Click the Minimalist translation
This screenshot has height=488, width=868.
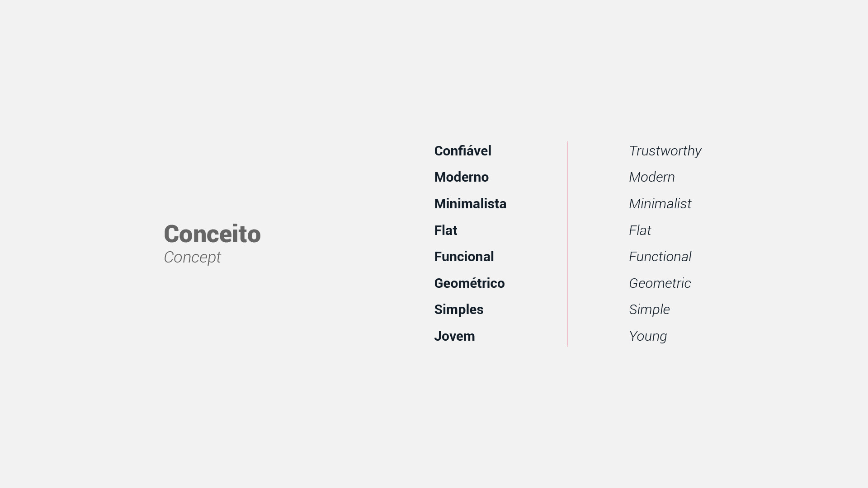(660, 203)
